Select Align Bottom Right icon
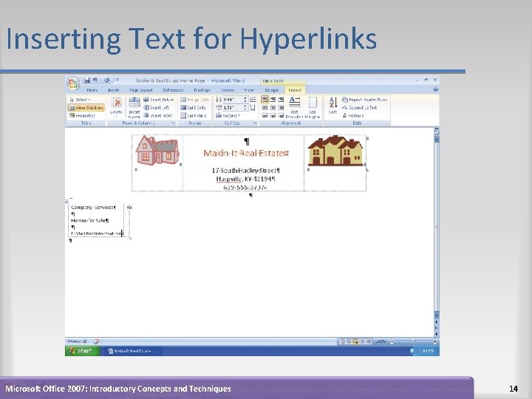 pos(281,116)
